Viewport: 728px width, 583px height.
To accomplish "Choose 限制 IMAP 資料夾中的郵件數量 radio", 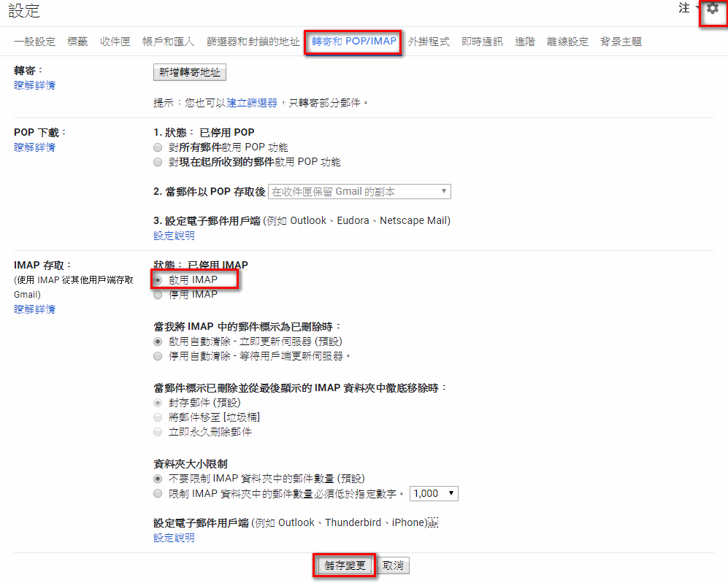I will click(x=158, y=493).
